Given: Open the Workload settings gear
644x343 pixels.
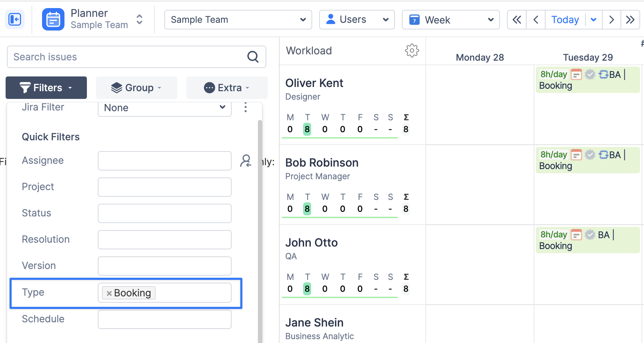Looking at the screenshot, I should (x=412, y=51).
